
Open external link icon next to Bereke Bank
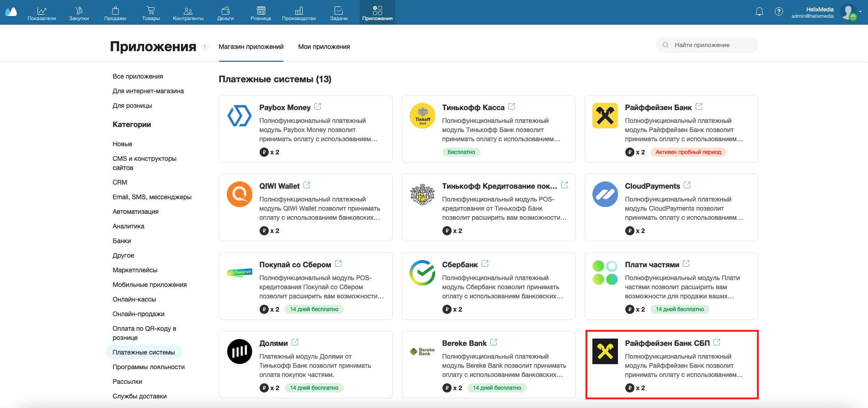(494, 342)
